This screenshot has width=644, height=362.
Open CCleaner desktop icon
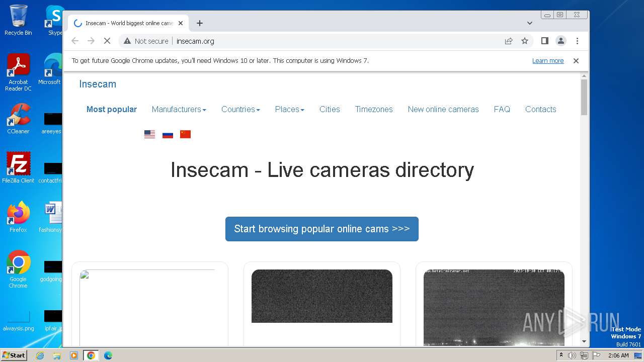click(x=18, y=119)
